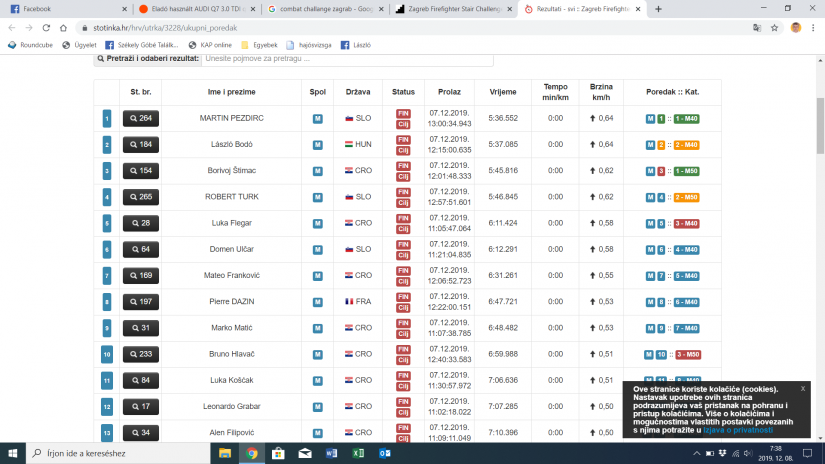Click the Windows Start button
The image size is (825, 464).
(12, 453)
